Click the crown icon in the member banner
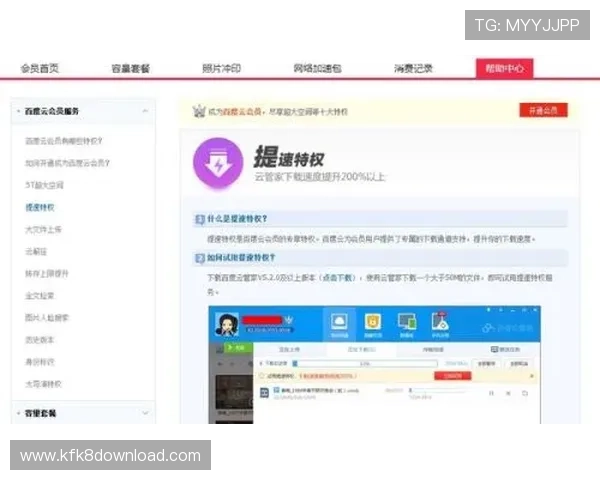 click(199, 111)
